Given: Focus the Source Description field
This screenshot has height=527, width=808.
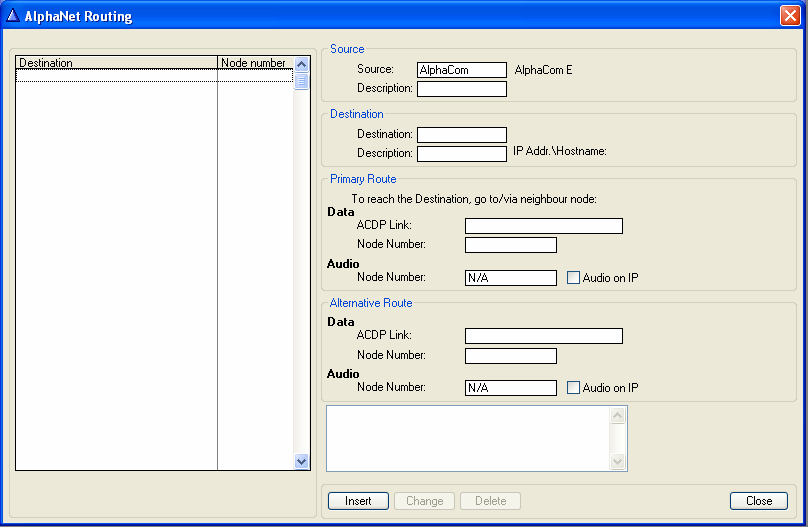Looking at the screenshot, I should tap(461, 89).
